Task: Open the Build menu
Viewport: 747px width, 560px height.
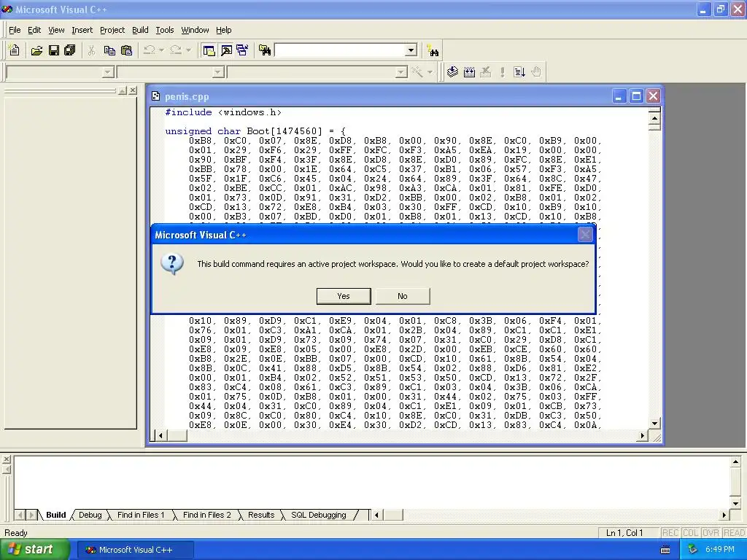Action: click(140, 30)
